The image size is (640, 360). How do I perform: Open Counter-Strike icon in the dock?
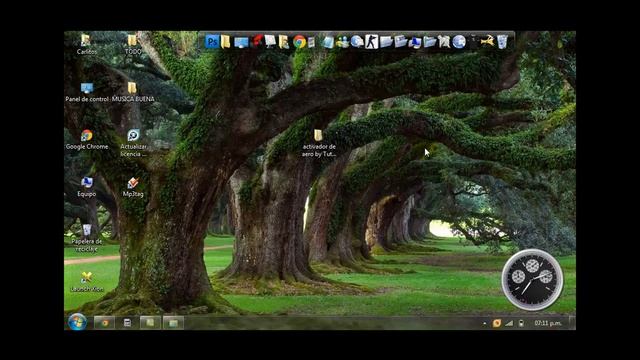point(371,42)
